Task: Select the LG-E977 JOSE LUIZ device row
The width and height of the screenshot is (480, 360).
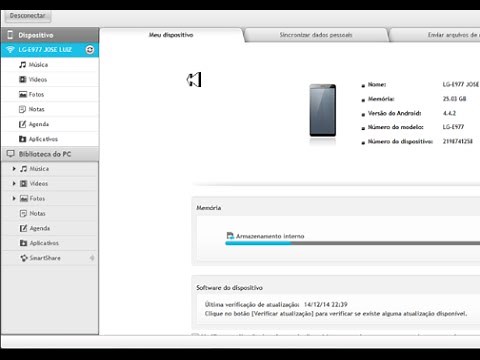Action: click(x=50, y=50)
